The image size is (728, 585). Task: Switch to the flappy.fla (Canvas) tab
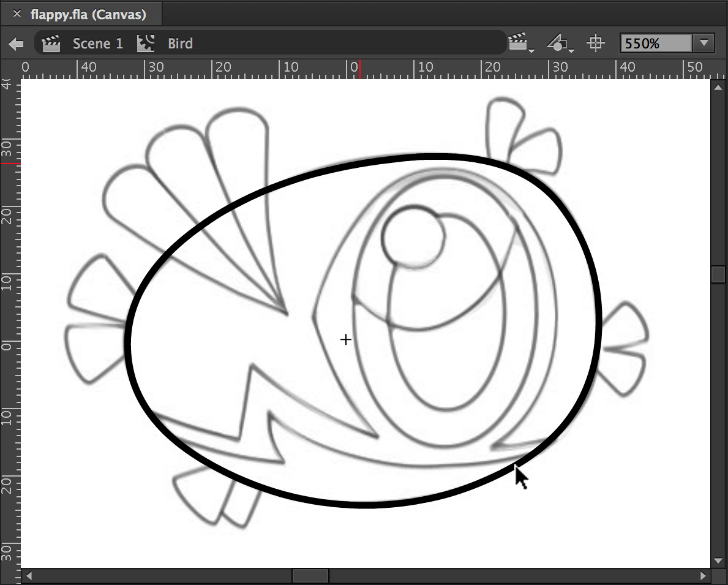coord(88,13)
